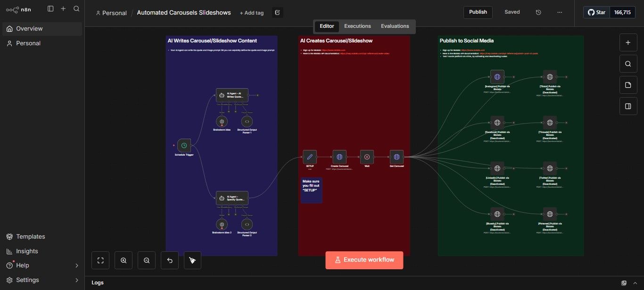Select the Structured Output Parser 1 node

point(247,122)
